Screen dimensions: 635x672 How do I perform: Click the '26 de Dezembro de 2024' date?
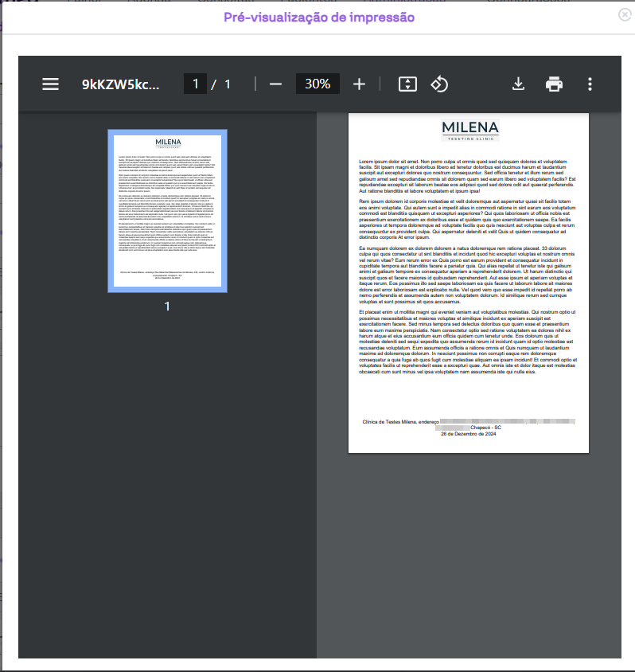tap(469, 434)
